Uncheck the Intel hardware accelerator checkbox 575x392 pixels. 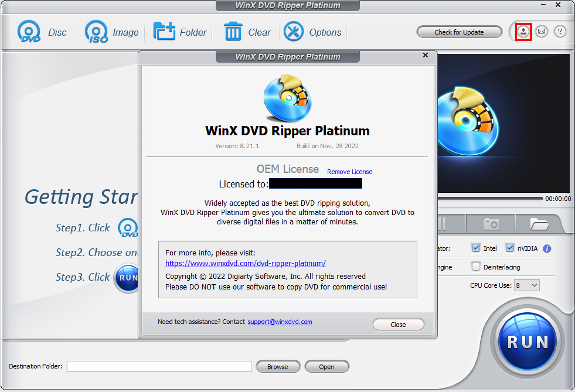476,248
